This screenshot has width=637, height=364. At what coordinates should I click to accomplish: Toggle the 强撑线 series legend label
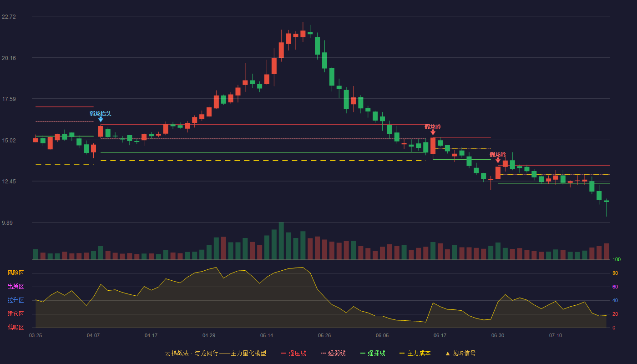376,353
